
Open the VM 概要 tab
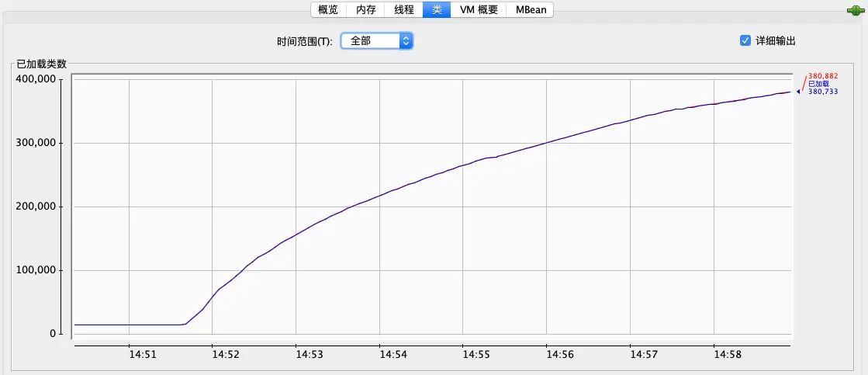pos(479,9)
